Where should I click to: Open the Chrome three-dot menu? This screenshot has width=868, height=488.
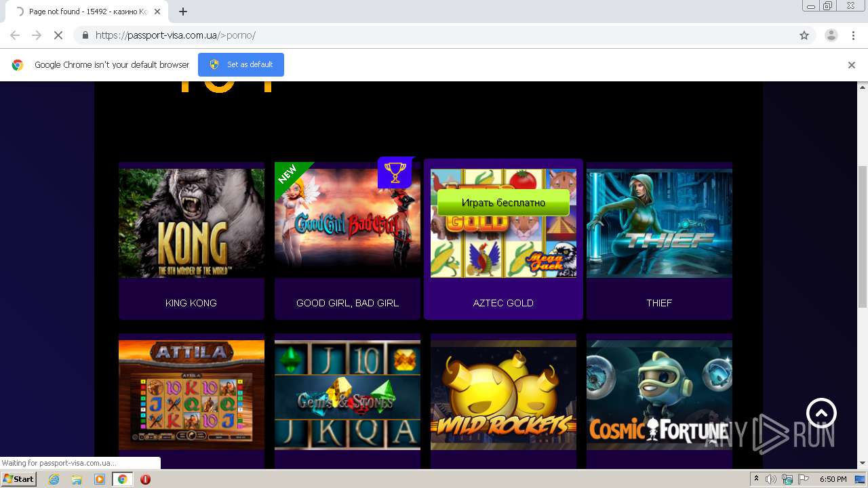pos(853,35)
